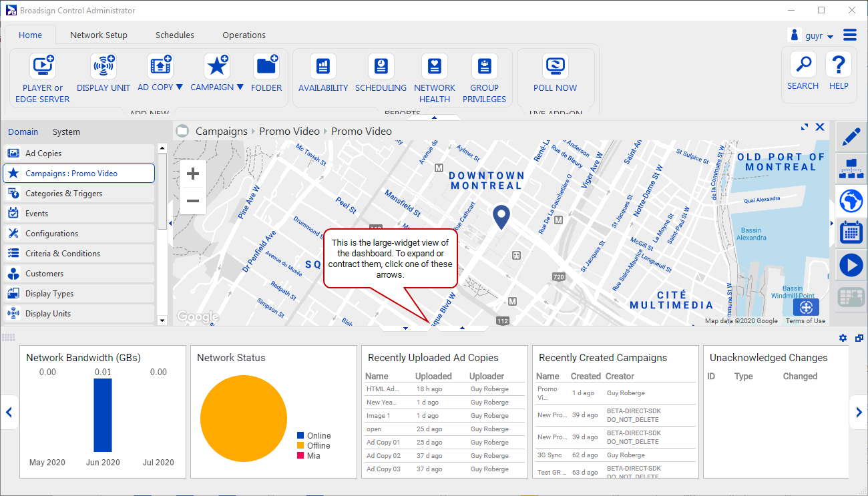This screenshot has height=496, width=868.
Task: Click resource list scrollbar down arrow
Action: pos(162,320)
